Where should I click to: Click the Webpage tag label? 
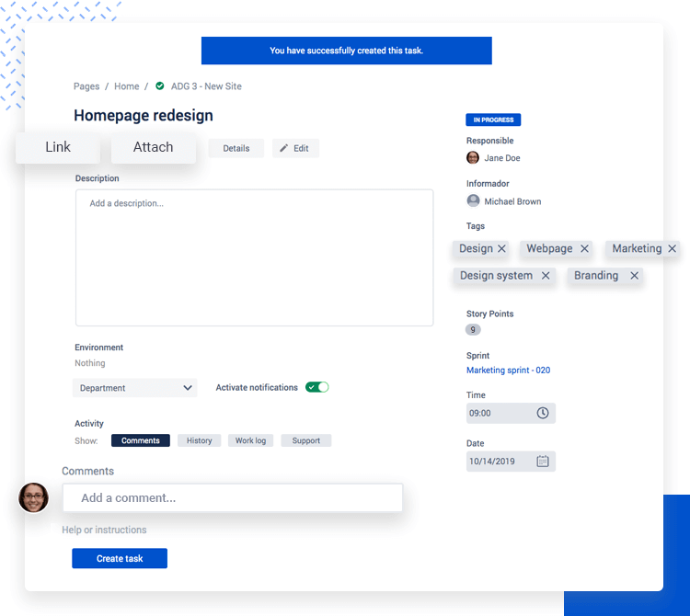pos(549,249)
